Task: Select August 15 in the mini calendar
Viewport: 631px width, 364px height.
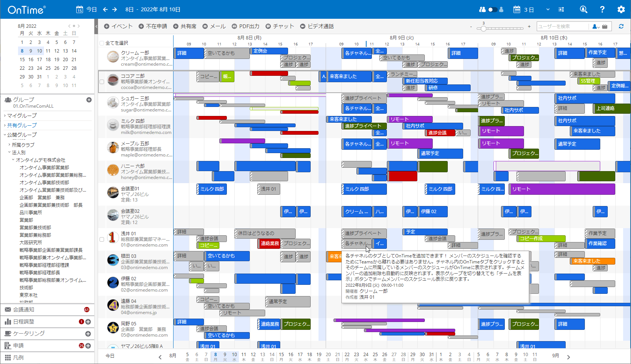Action: pos(22,59)
